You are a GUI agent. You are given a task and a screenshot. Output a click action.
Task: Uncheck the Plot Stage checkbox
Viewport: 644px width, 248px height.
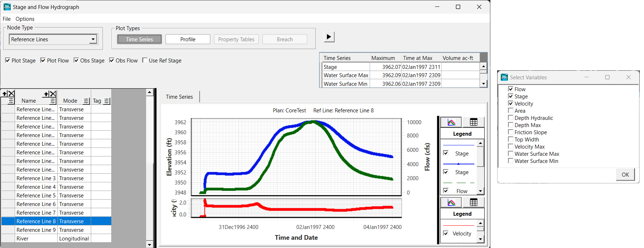[8, 60]
